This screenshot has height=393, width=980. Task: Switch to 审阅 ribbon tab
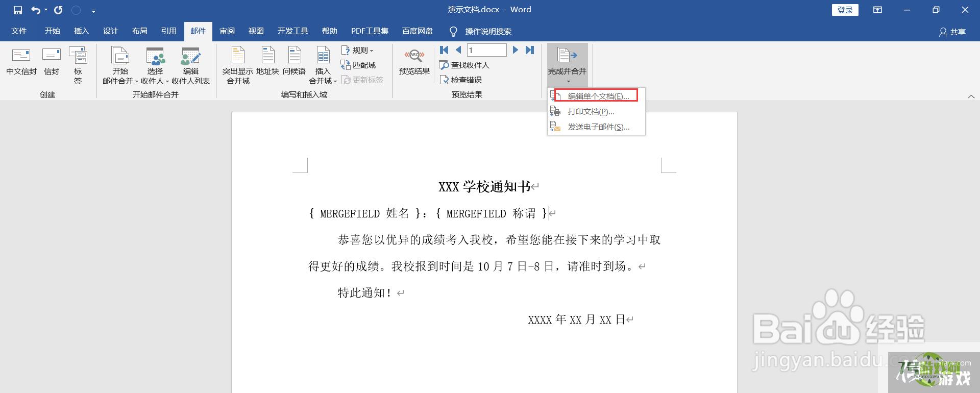[227, 31]
